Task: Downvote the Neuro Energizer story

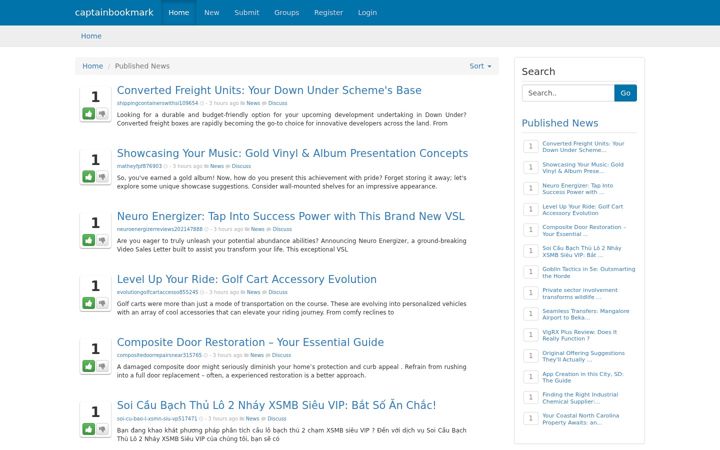Action: pos(102,240)
